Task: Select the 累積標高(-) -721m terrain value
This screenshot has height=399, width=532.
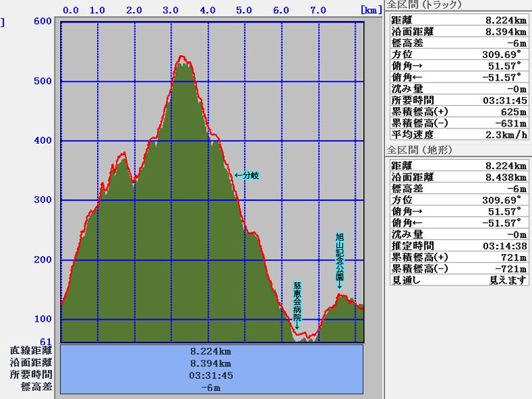Action: click(x=505, y=269)
